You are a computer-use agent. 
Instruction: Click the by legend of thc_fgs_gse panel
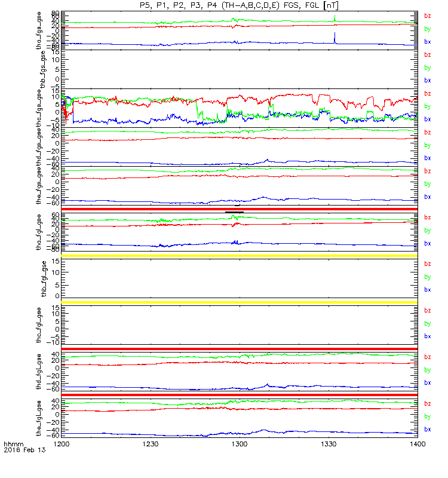pos(428,106)
